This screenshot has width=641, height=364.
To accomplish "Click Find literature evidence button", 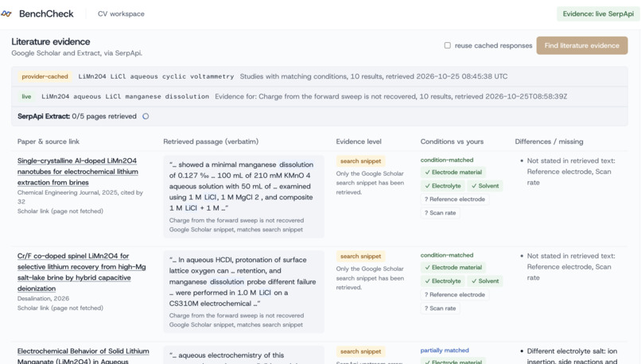I will (x=581, y=45).
